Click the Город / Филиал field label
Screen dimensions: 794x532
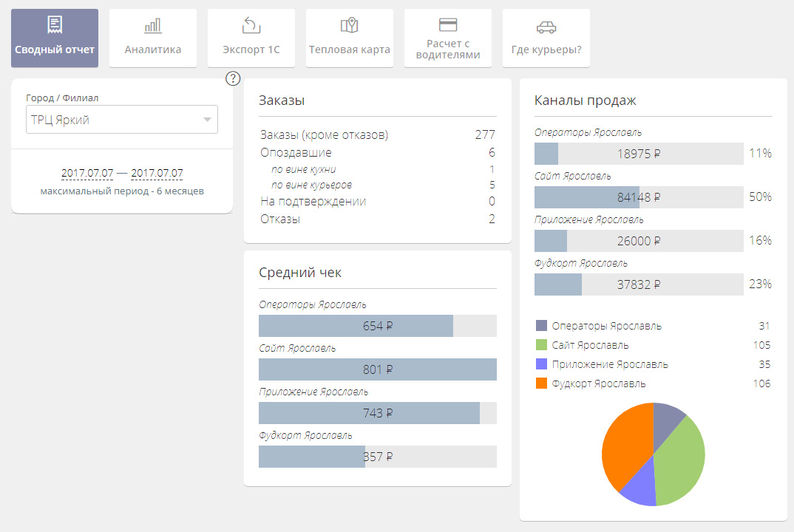pos(62,98)
